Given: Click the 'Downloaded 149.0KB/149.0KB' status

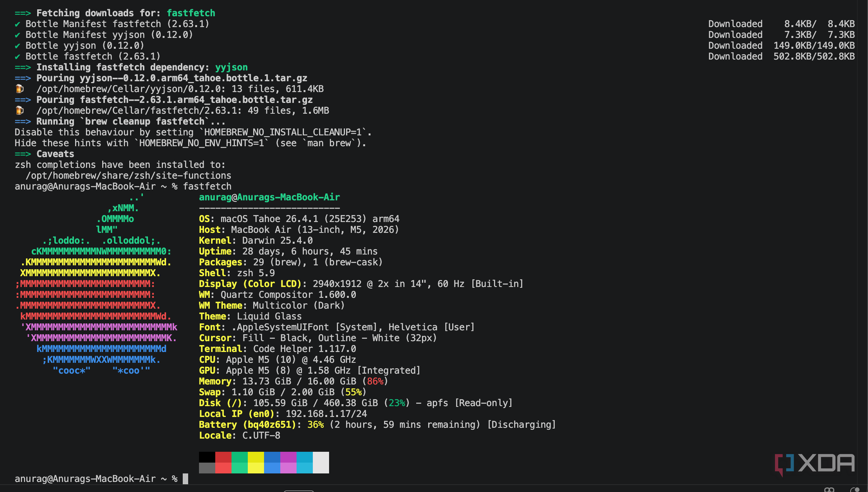Looking at the screenshot, I should point(782,46).
